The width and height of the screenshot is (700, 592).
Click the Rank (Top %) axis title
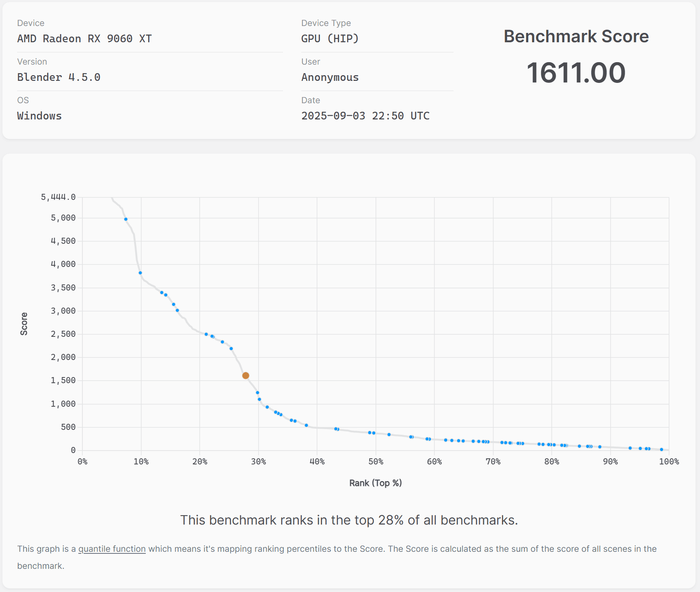[x=375, y=483]
